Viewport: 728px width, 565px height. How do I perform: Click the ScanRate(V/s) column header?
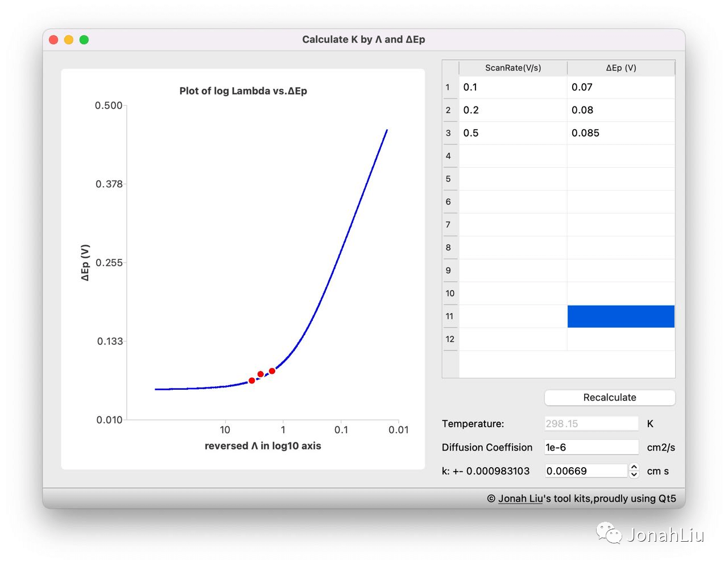(512, 68)
